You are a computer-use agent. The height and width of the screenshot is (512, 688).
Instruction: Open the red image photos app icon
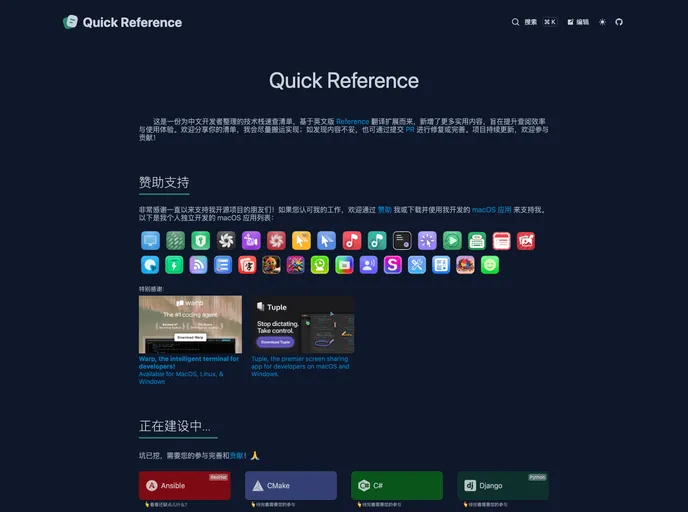(526, 241)
